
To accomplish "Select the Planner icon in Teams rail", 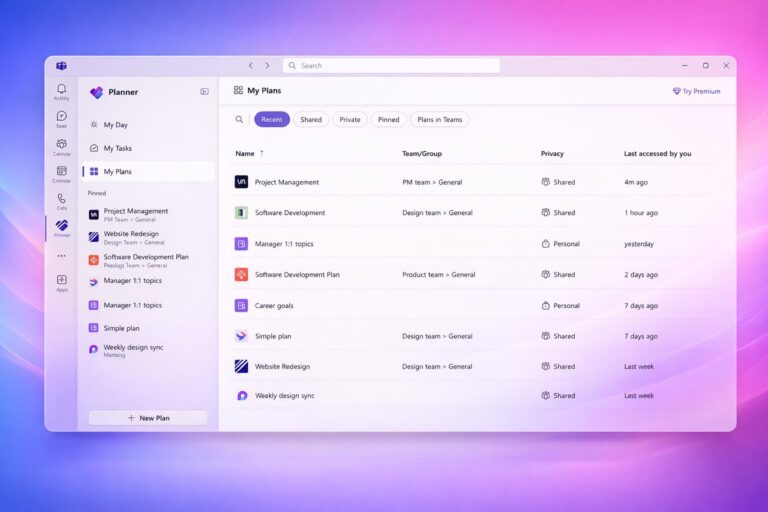I will click(x=61, y=226).
